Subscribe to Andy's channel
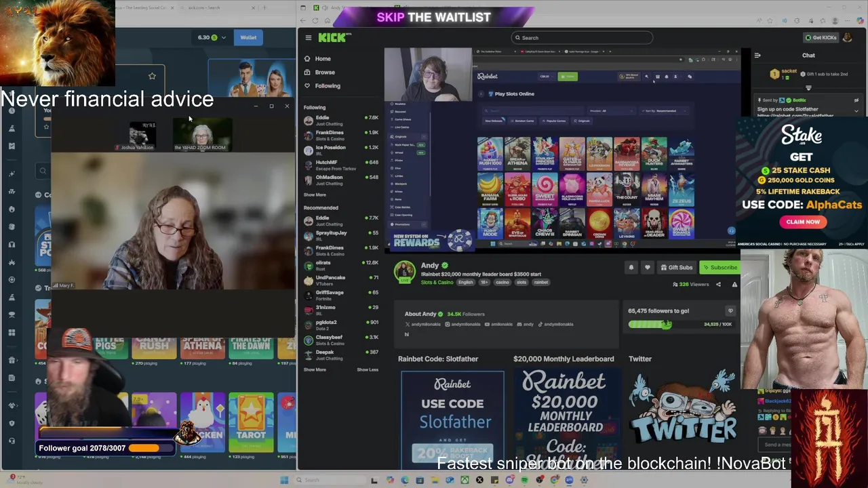 click(719, 268)
